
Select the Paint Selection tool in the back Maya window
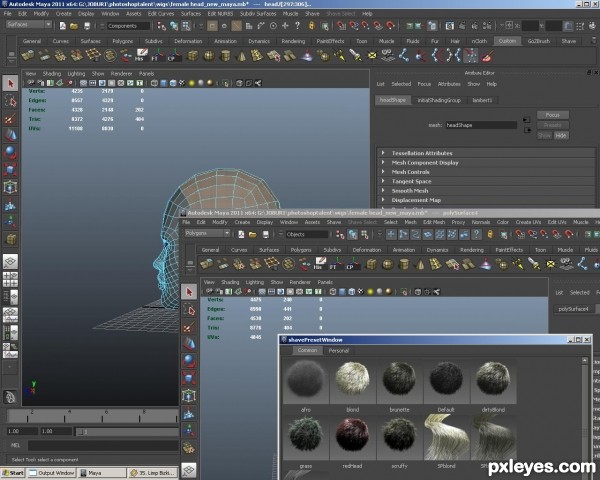pyautogui.click(x=10, y=119)
